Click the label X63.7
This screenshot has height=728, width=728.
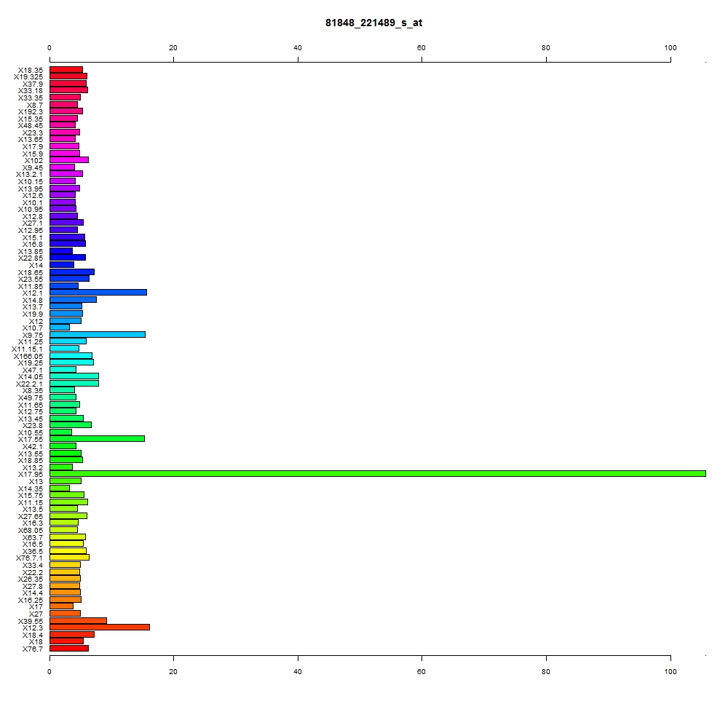(x=33, y=538)
